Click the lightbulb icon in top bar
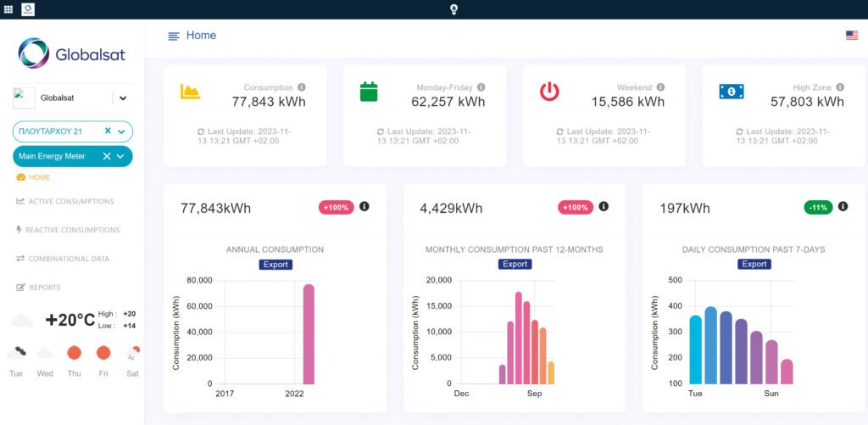868x425 pixels. (453, 9)
